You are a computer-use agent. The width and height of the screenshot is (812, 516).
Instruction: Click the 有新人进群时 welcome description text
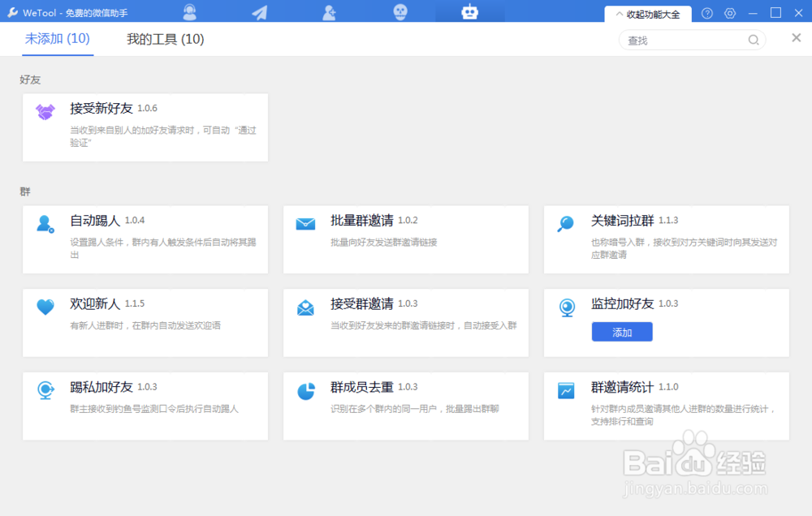tap(145, 325)
